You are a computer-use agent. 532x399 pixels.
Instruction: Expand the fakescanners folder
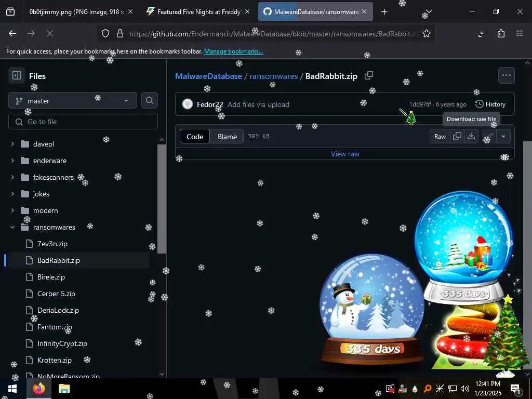point(12,177)
